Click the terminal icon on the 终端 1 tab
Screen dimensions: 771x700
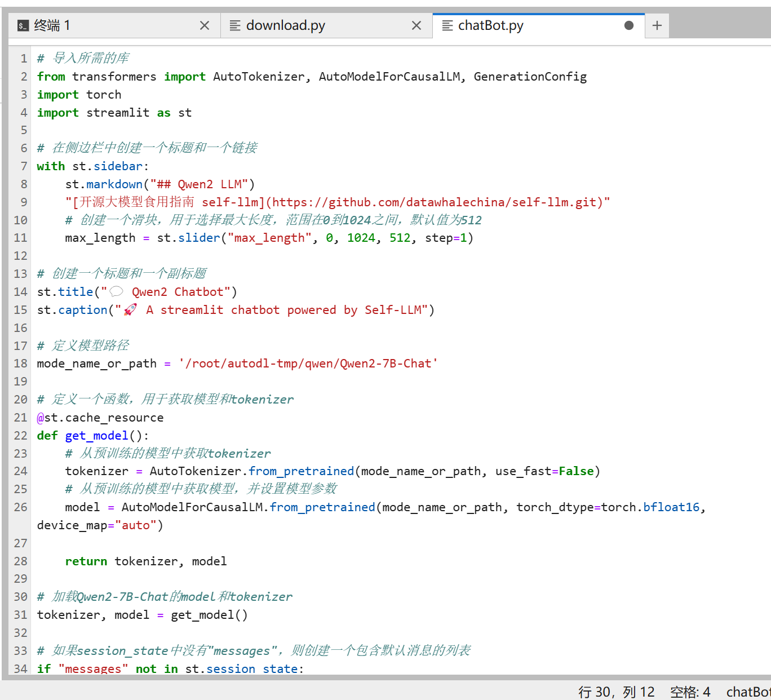tap(23, 25)
